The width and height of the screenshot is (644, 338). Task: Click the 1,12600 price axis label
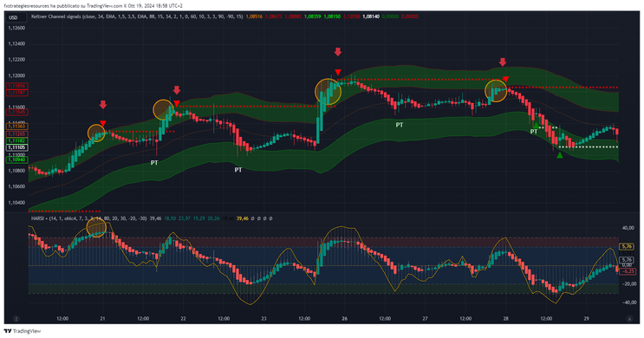point(16,28)
